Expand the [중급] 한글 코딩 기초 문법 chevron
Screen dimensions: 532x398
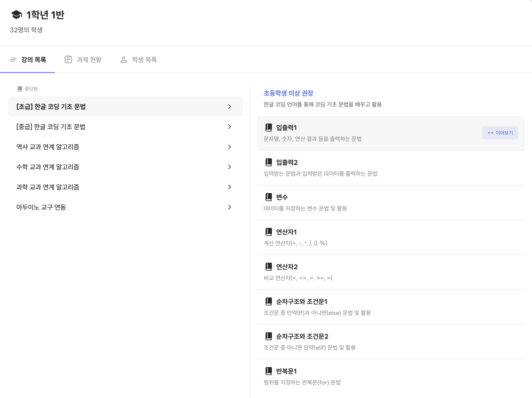point(230,127)
